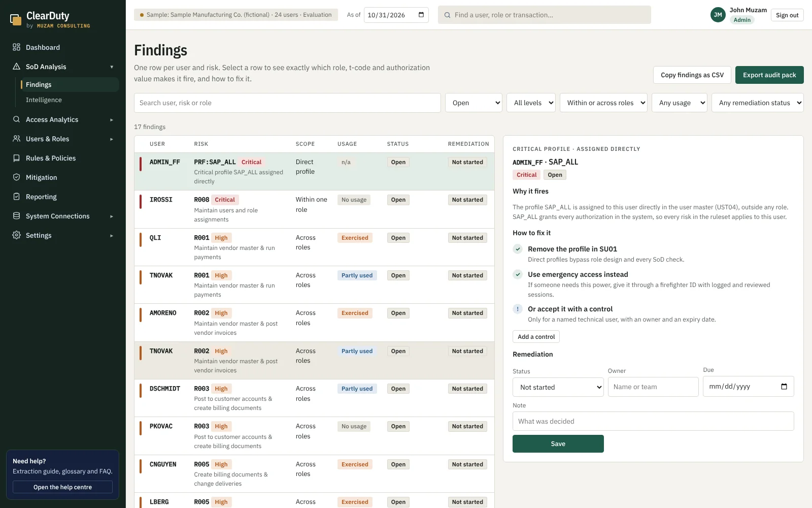Open the All levels filter dropdown
Screen dimensions: 812x508
tap(531, 103)
